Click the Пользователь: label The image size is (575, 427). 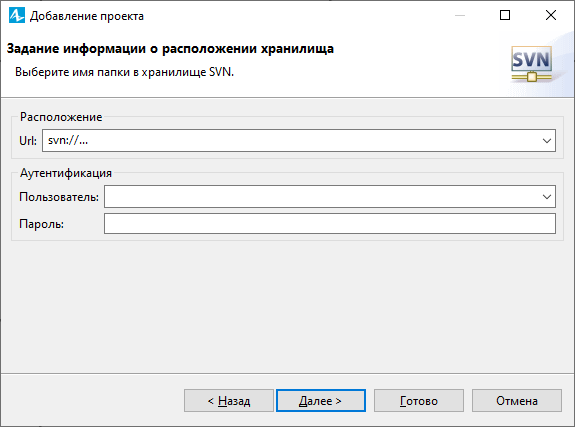[59, 197]
